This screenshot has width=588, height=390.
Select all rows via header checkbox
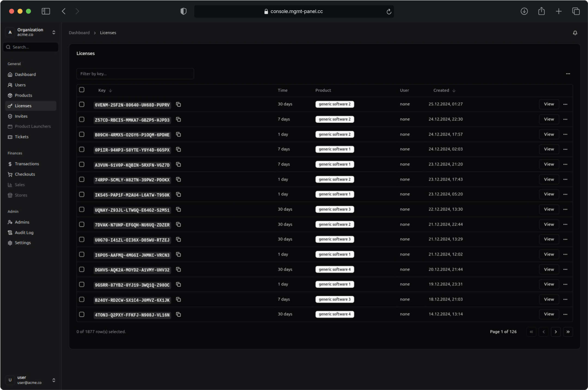point(82,90)
